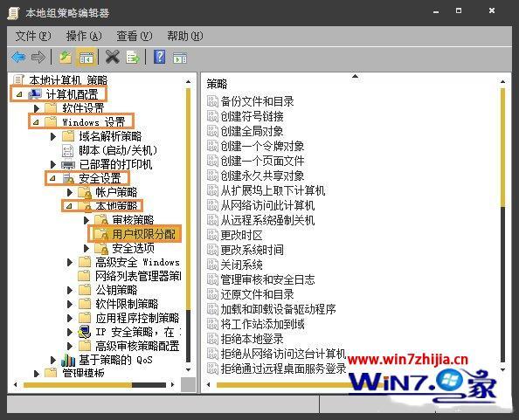519x420 pixels.
Task: Click the policy list scroll down arrow
Action: 502,369
